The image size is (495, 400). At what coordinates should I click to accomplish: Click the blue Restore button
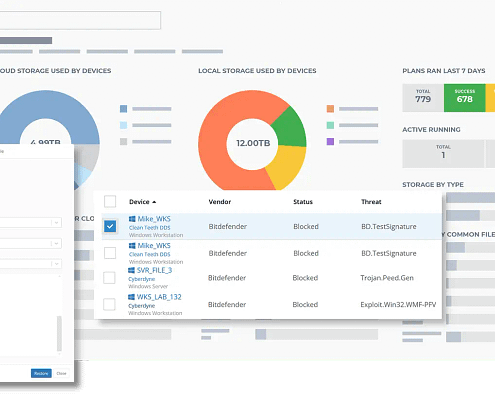41,373
